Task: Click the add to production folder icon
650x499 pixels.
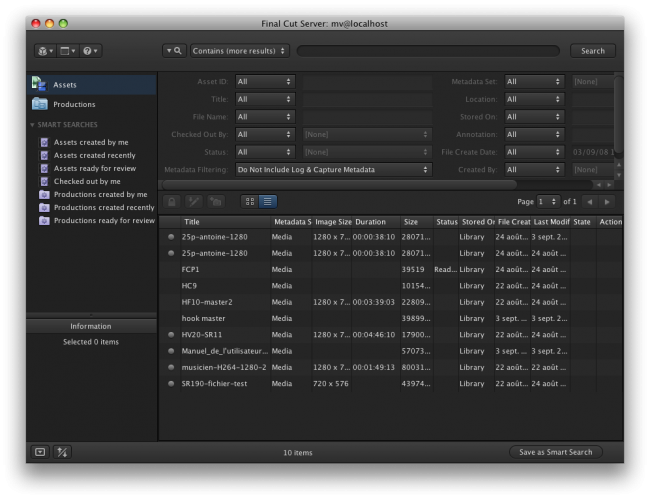Action: point(216,202)
